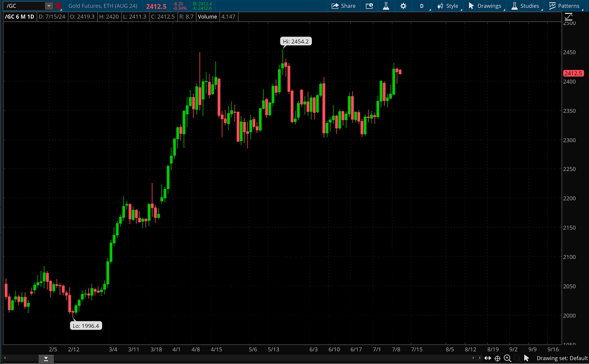Open chart settings gear icon
This screenshot has height=364, width=589.
pyautogui.click(x=403, y=6)
